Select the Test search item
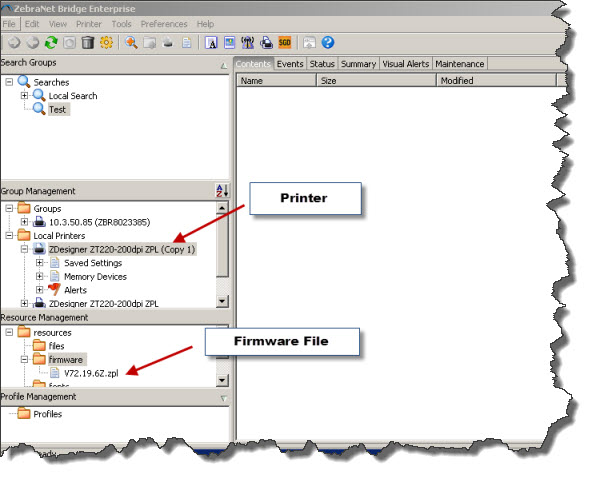The image size is (594, 480). [x=58, y=109]
